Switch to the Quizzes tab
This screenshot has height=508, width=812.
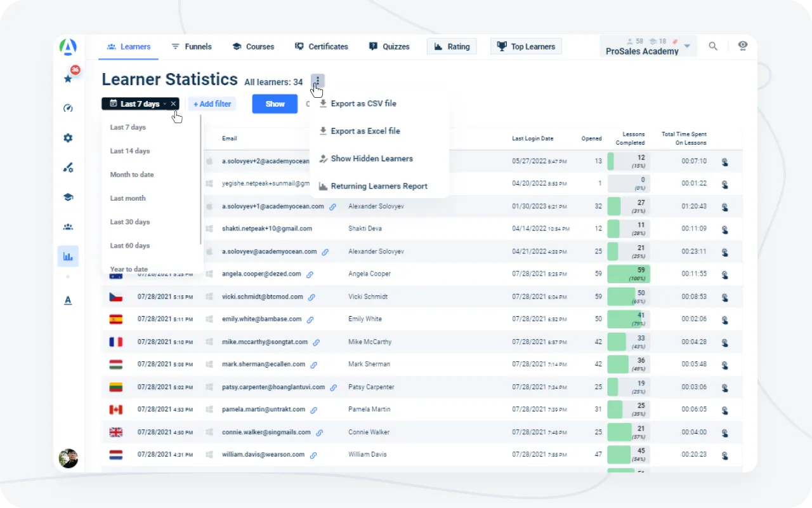coord(390,46)
